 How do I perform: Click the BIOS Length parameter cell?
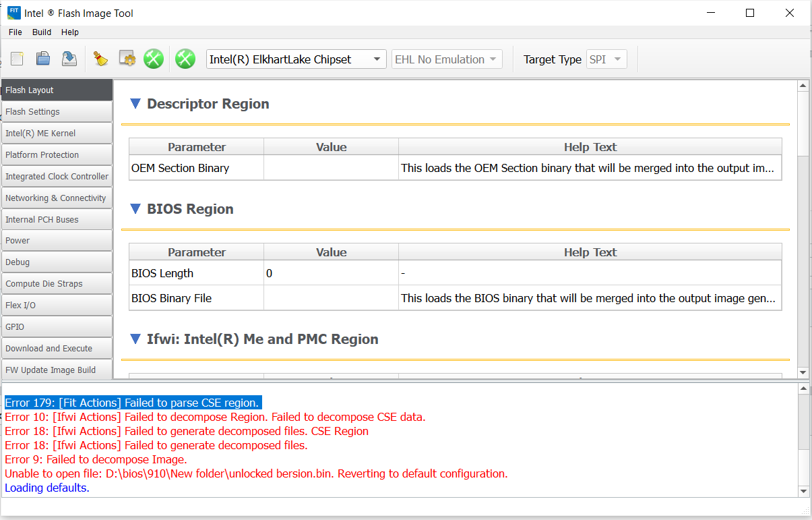coord(197,273)
